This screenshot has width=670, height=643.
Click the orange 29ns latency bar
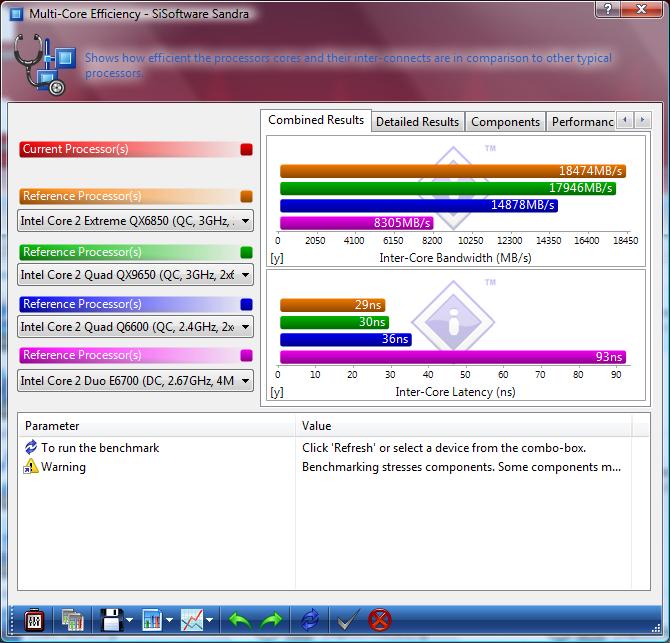pos(332,305)
